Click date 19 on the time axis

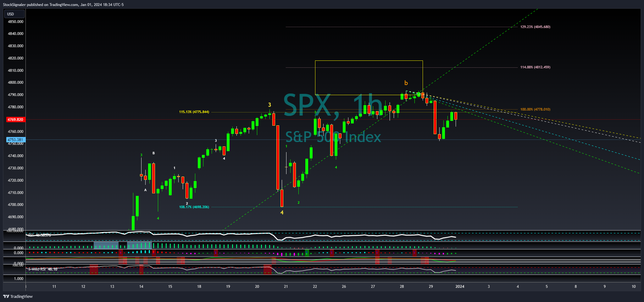coord(228,287)
